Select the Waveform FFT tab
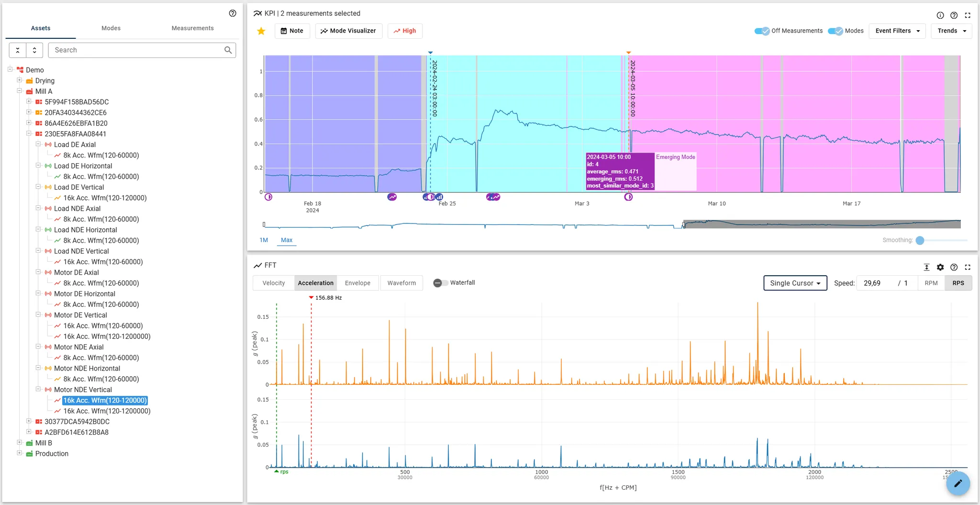This screenshot has height=505, width=980. (401, 283)
